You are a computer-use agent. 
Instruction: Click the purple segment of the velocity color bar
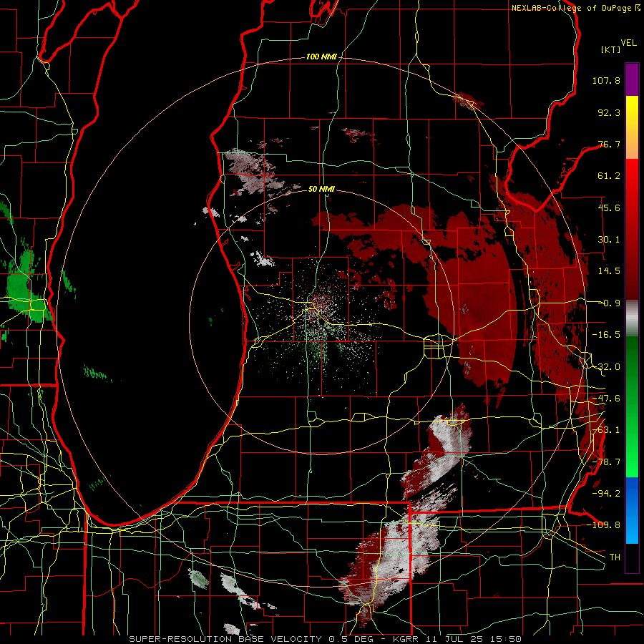coord(632,79)
